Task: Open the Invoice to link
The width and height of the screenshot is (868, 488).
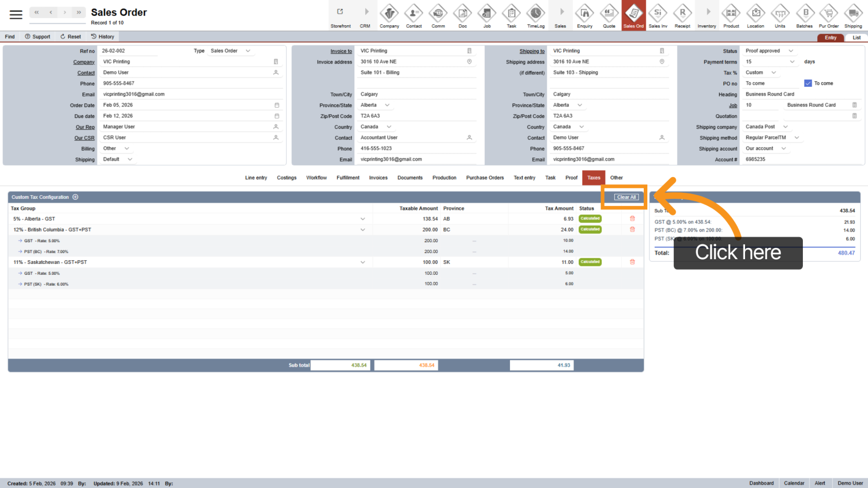Action: [x=341, y=51]
